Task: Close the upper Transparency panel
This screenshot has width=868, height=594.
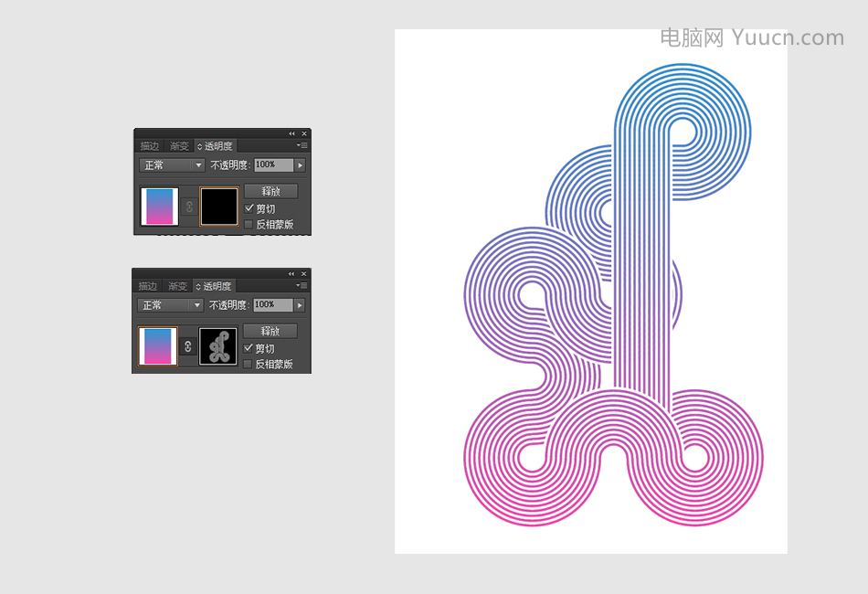Action: pos(304,133)
